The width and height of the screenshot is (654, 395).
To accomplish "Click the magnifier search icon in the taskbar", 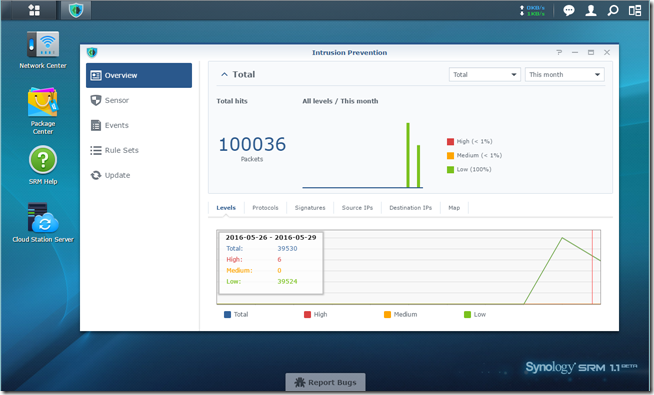I will tap(613, 10).
